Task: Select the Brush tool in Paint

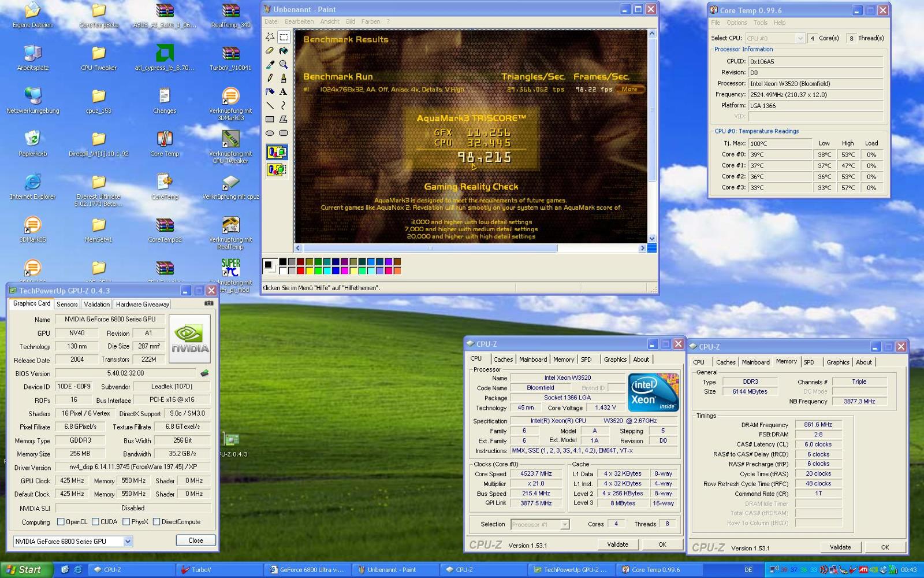Action: click(x=284, y=78)
